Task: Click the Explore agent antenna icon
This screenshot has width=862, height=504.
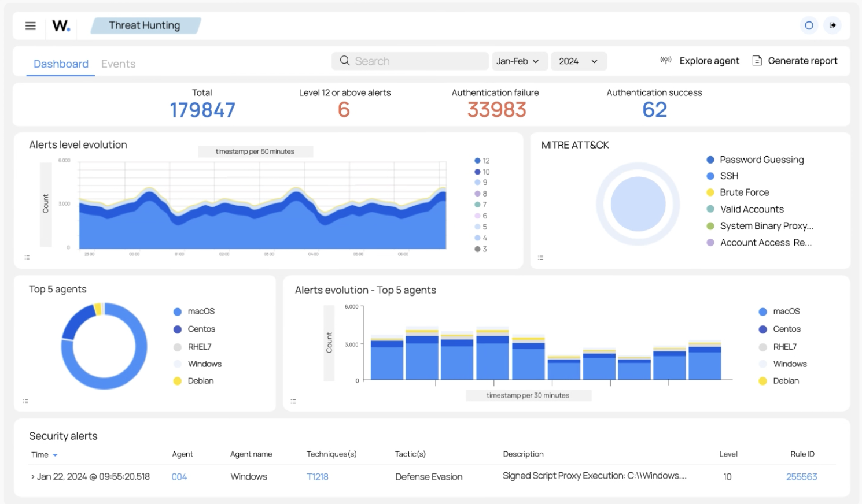Action: (665, 60)
